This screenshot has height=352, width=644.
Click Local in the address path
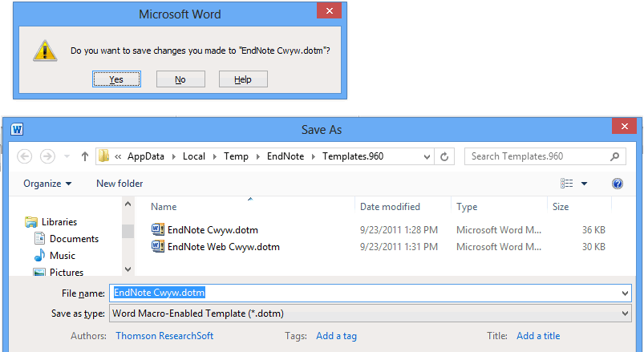[194, 156]
